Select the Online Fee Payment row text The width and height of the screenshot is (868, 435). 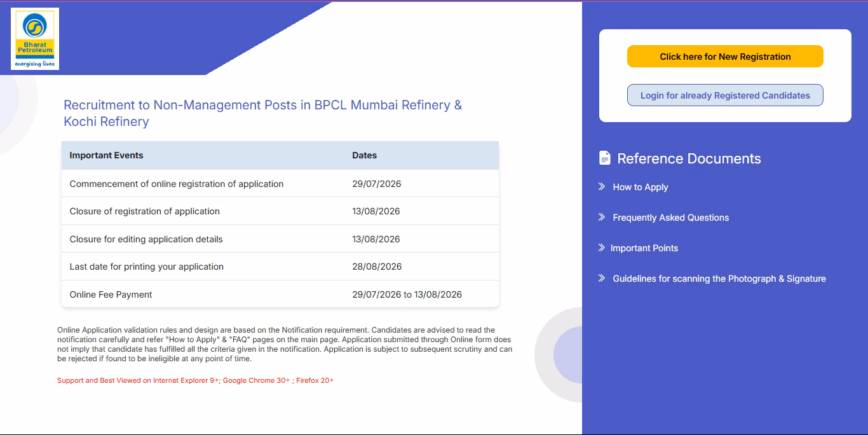pyautogui.click(x=111, y=294)
